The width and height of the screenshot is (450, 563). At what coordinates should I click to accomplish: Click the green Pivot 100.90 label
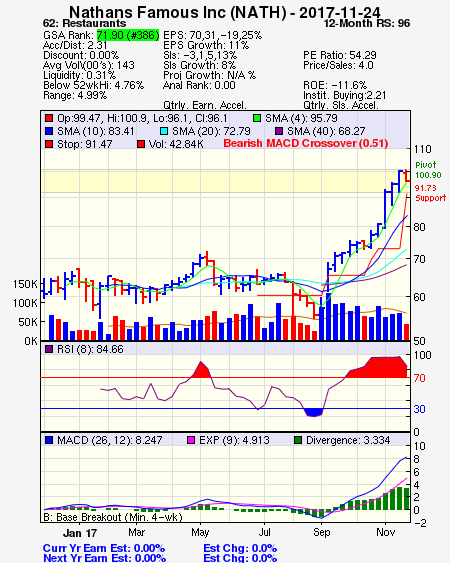pos(428,170)
